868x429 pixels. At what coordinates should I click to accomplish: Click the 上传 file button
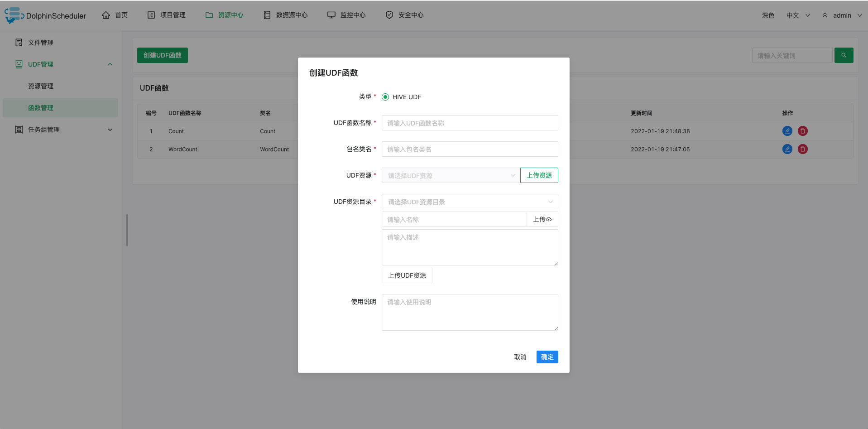(542, 219)
